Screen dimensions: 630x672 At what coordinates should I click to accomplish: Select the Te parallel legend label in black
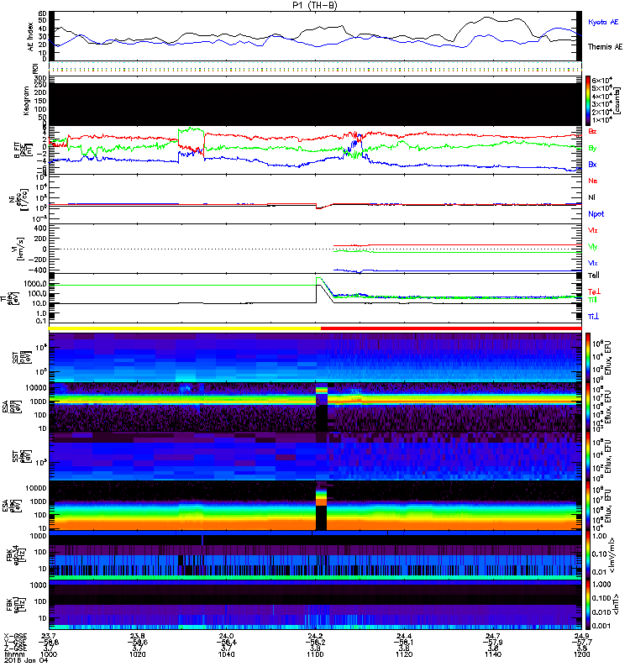(593, 276)
